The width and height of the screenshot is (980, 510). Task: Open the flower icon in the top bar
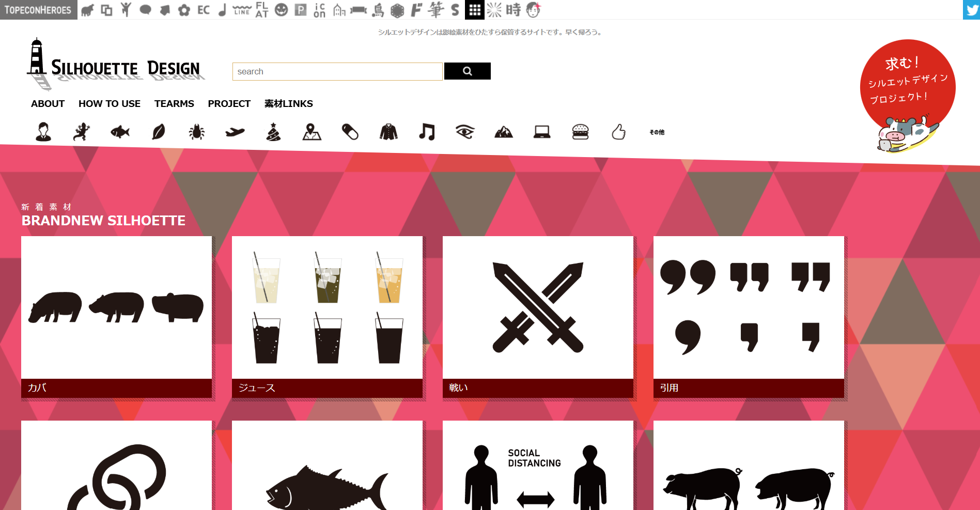point(184,10)
